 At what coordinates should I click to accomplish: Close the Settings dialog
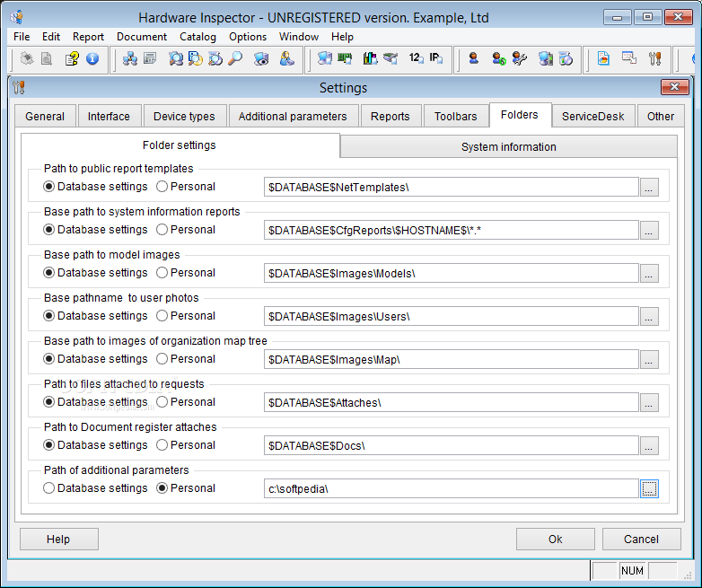(x=674, y=87)
